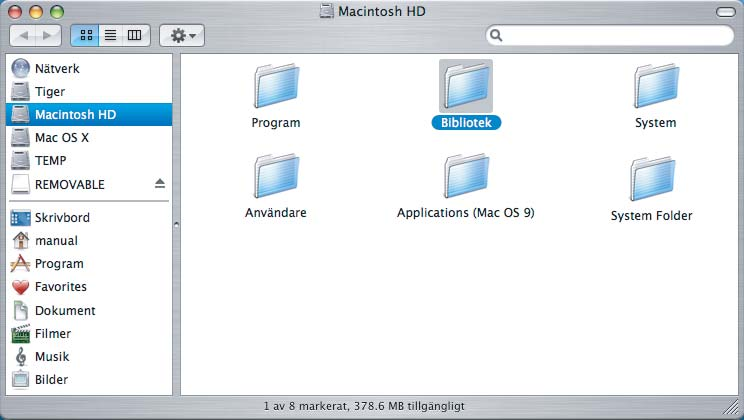Viewport: 744px width, 420px height.
Task: Minimize the window with the yellow button
Action: click(36, 12)
